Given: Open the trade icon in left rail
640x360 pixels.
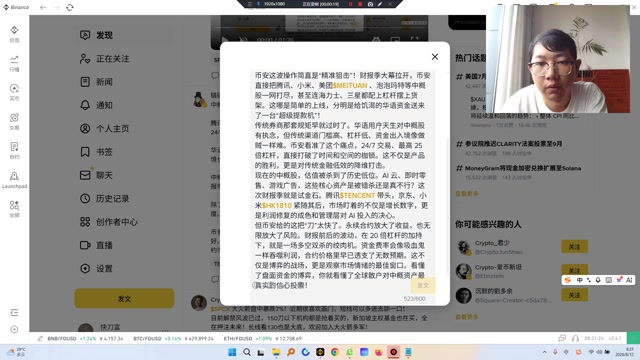Looking at the screenshot, I should (14, 121).
